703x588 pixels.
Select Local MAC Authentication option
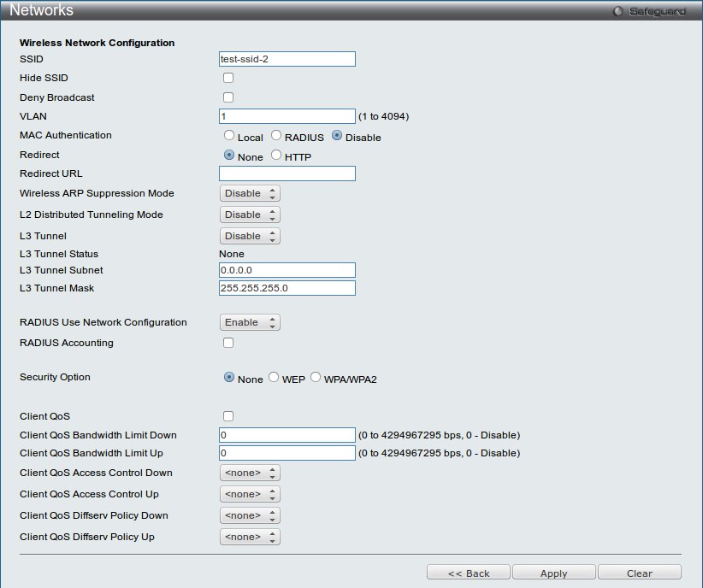[x=229, y=136]
